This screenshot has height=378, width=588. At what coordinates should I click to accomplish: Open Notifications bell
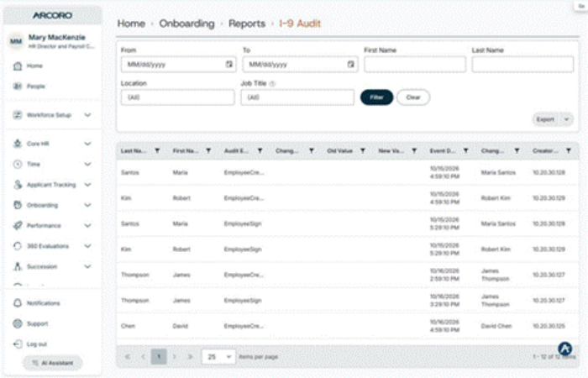pos(18,303)
